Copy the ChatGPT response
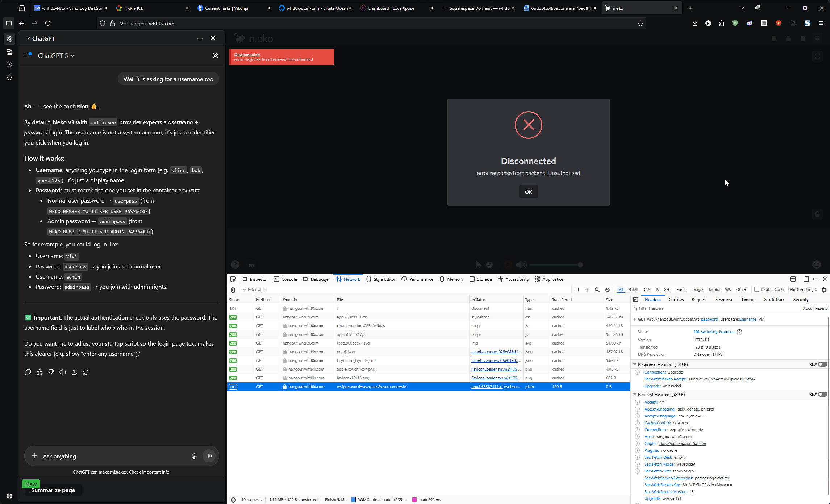Screen dimensions: 830x504 click(x=28, y=372)
